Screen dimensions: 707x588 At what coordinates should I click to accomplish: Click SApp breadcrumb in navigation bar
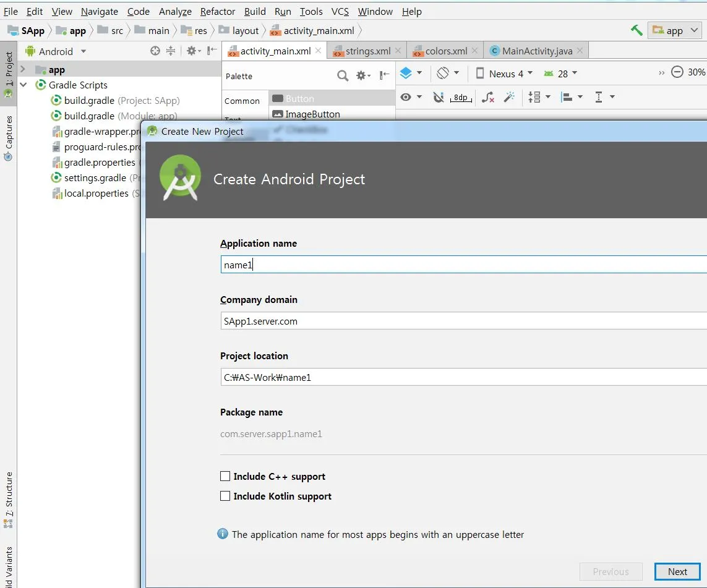coord(27,31)
